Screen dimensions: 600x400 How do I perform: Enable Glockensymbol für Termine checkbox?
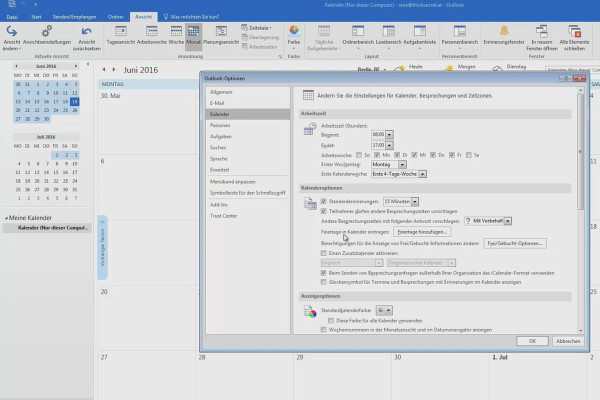pos(323,282)
